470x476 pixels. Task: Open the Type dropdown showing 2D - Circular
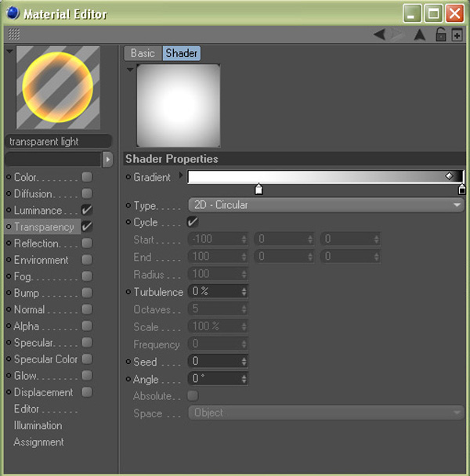pyautogui.click(x=326, y=205)
